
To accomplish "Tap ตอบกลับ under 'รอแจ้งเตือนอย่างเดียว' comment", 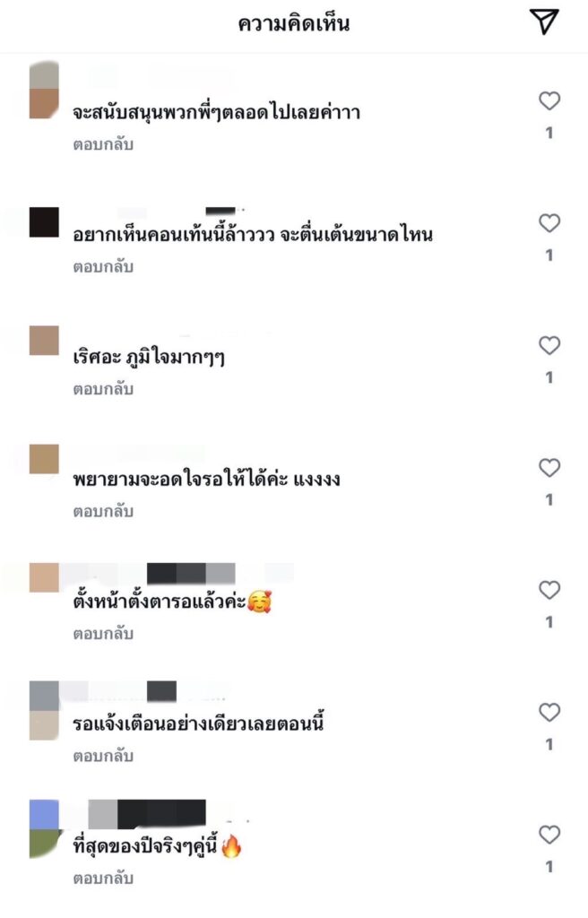I will tap(103, 756).
